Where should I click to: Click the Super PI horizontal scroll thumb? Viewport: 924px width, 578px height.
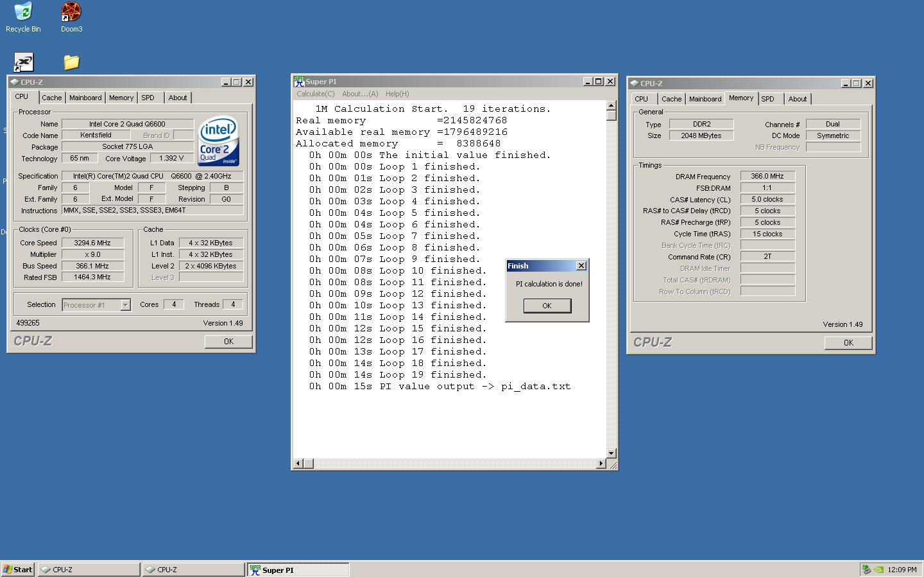308,463
